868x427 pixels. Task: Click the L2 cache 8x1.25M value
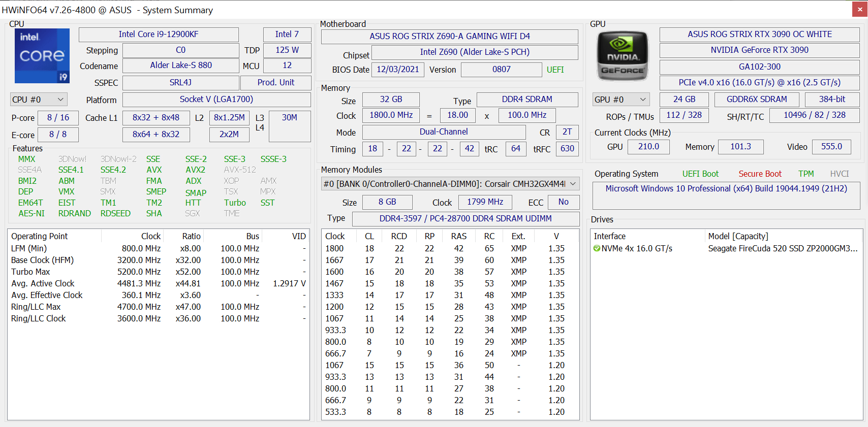[229, 118]
